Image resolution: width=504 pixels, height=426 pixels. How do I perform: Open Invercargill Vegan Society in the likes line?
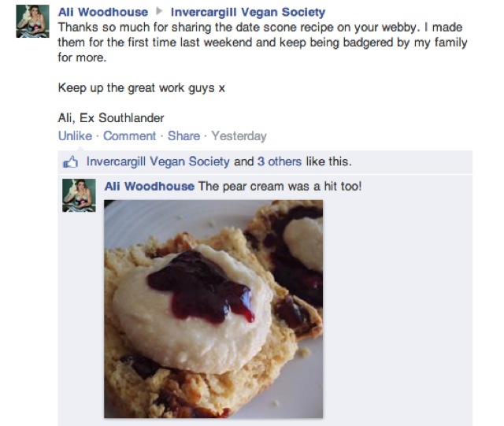[157, 161]
